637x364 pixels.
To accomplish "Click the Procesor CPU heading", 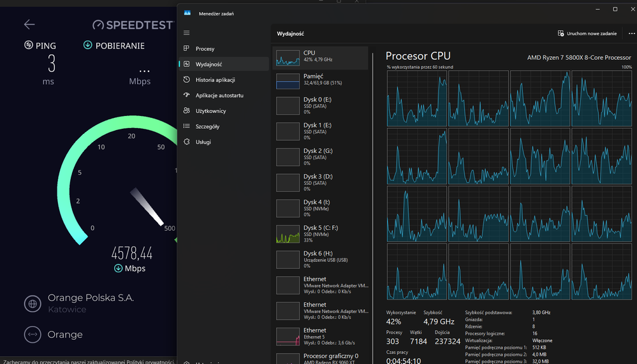I will tap(418, 56).
